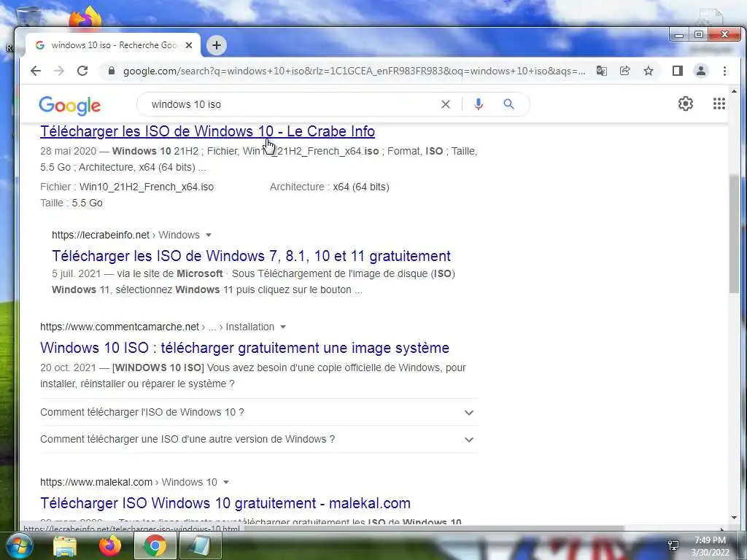Click the scroll down arrow
Image resolution: width=747 pixels, height=560 pixels.
[x=734, y=518]
